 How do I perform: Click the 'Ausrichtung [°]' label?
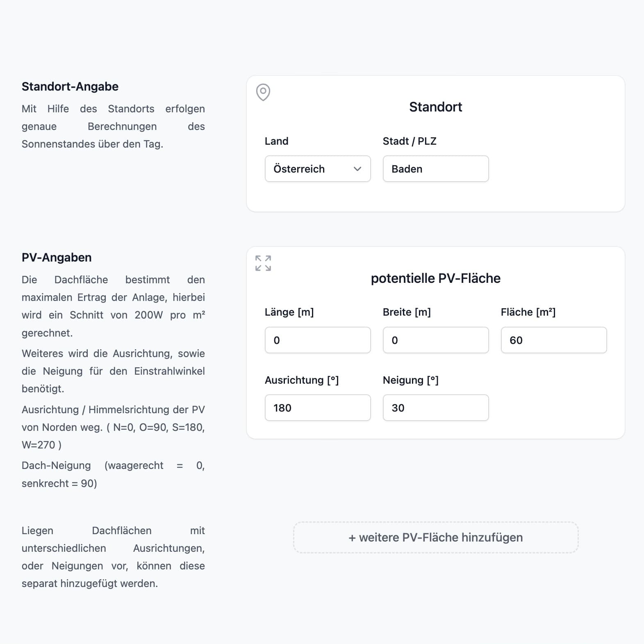(x=302, y=380)
